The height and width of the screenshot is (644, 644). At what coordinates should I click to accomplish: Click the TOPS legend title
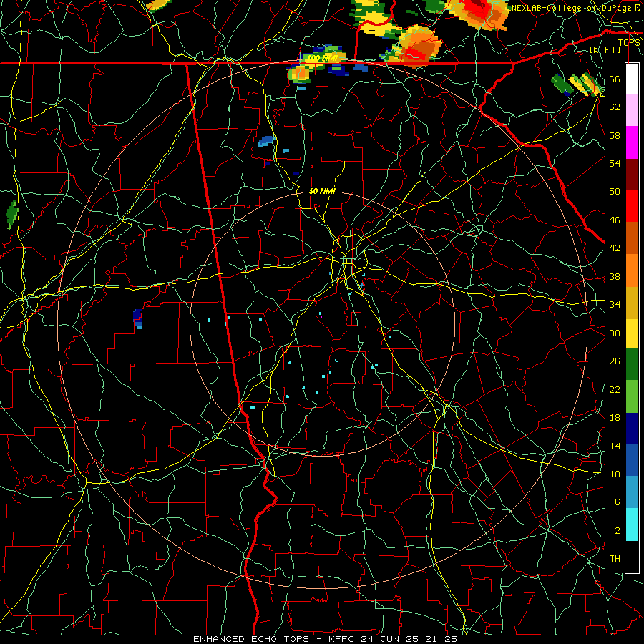coord(629,43)
